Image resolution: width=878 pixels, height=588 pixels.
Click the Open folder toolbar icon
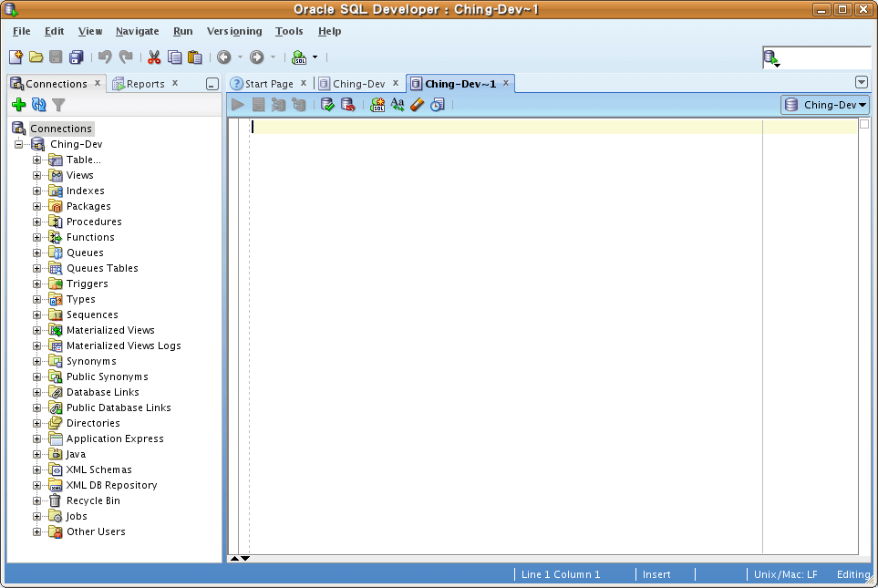[36, 57]
